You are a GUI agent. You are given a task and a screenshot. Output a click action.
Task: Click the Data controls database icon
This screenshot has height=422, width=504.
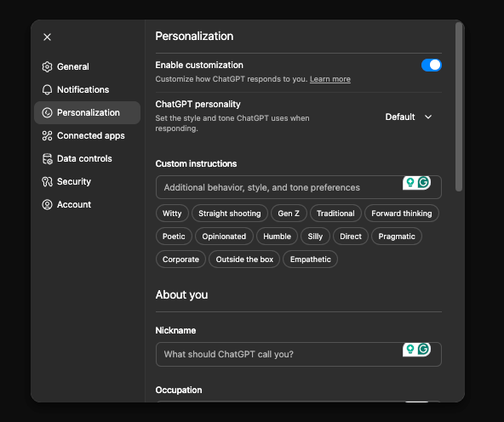click(48, 158)
